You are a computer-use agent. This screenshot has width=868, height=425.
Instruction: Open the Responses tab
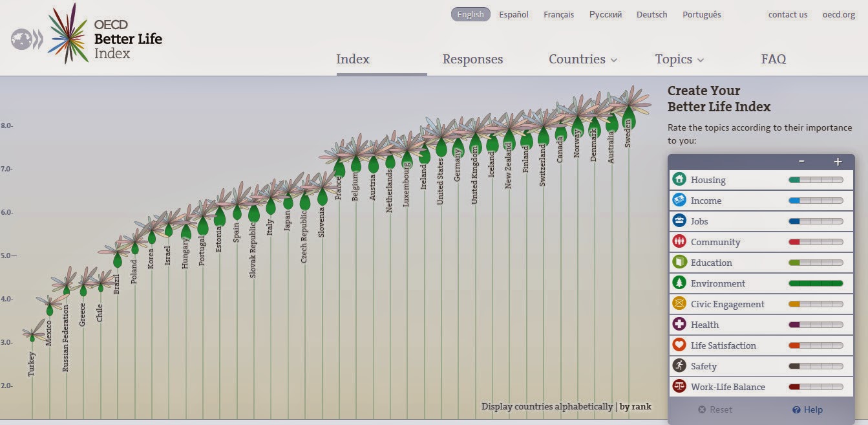coord(472,59)
